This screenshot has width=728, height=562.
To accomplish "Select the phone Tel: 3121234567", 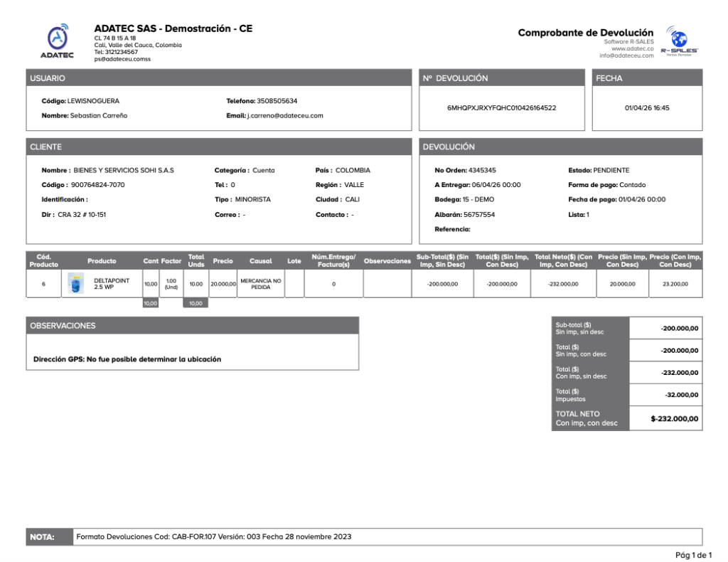I will [x=116, y=52].
